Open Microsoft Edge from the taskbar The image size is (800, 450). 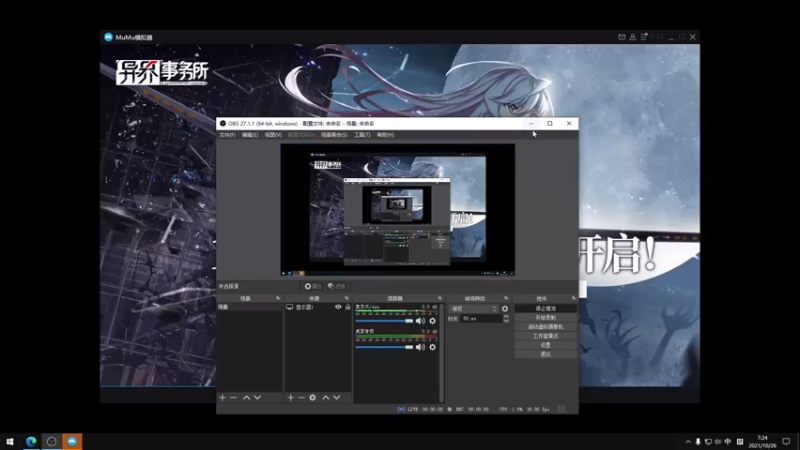pyautogui.click(x=31, y=441)
